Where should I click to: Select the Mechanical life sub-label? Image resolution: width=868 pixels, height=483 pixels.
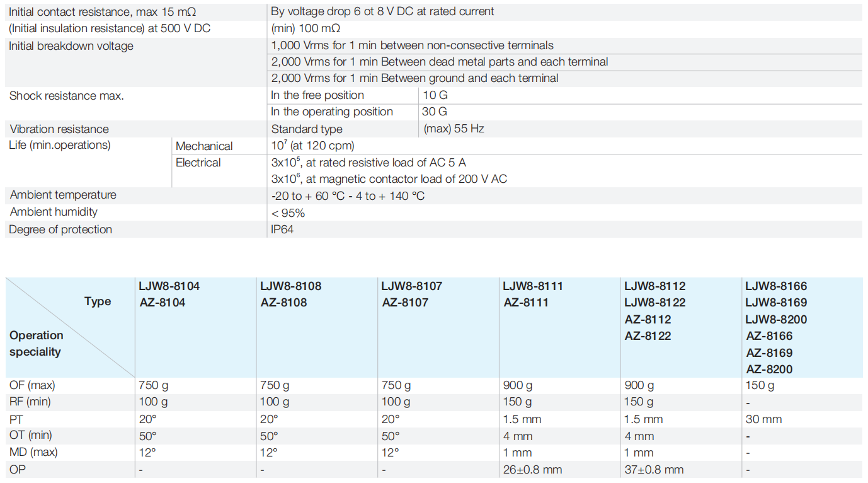(204, 146)
